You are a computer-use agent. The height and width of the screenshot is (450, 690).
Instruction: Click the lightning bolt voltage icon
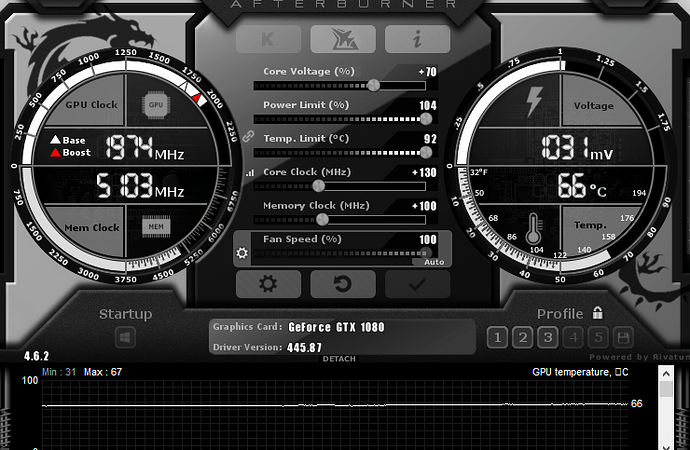pos(535,101)
